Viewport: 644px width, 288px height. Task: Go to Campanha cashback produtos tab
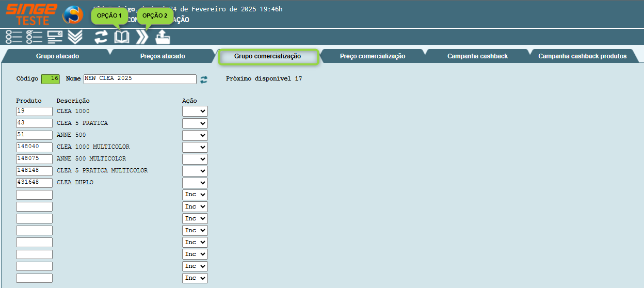582,56
